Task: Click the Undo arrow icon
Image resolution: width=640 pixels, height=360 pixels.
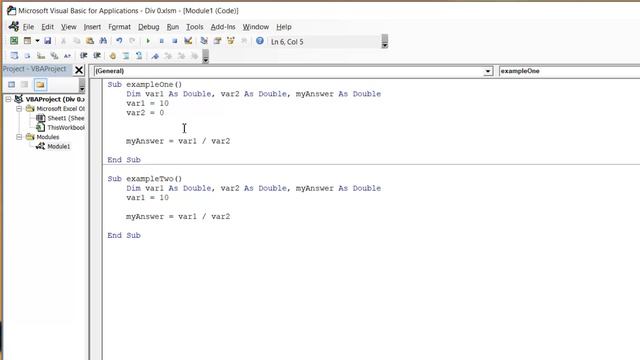Action: (x=119, y=41)
